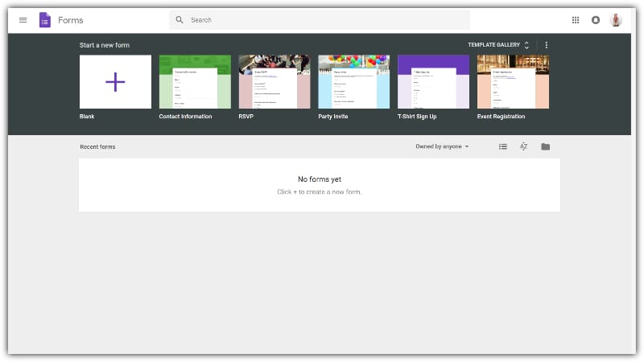Open the account profile avatar
This screenshot has height=362, width=644.
point(616,20)
